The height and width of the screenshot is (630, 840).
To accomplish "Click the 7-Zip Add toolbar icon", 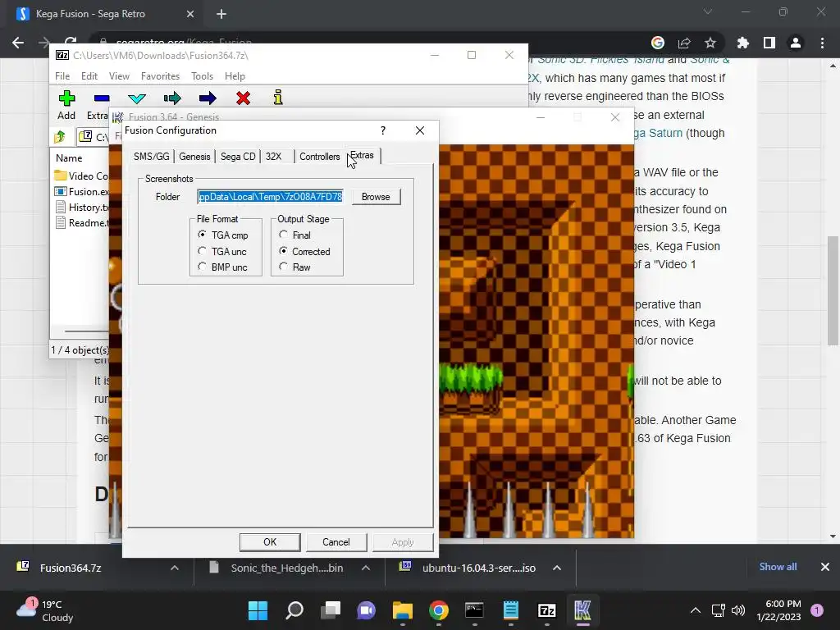I will click(66, 98).
